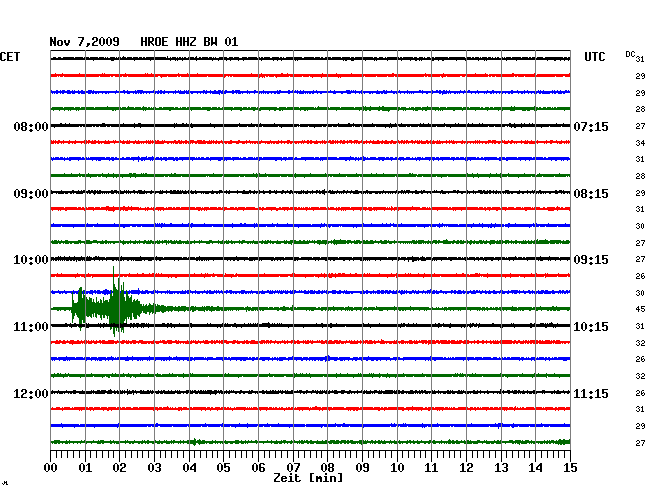Click the date label Nov 7,2009
The width and height of the screenshot is (650, 494).
click(85, 42)
